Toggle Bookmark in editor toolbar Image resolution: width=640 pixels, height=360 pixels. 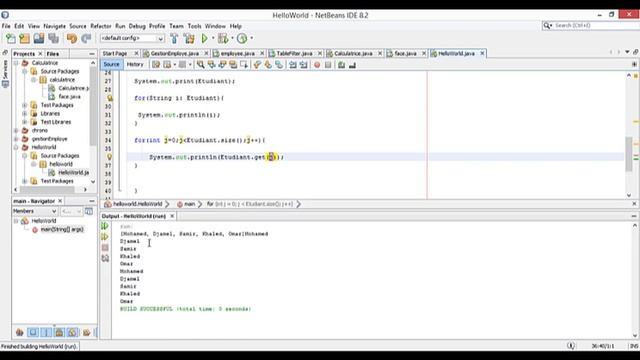click(x=279, y=64)
